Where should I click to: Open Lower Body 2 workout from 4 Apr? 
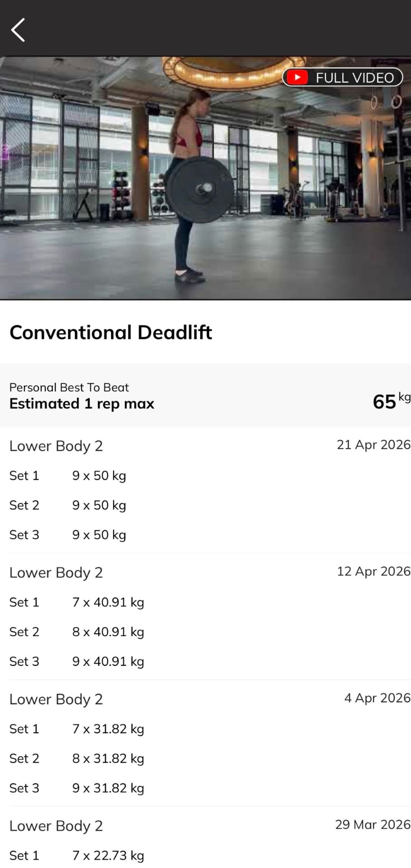coord(56,699)
